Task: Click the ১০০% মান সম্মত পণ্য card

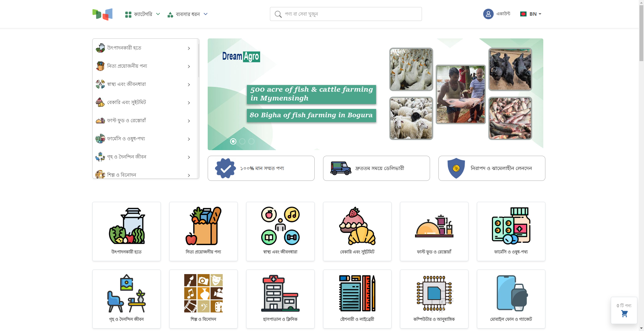Action: (x=261, y=168)
